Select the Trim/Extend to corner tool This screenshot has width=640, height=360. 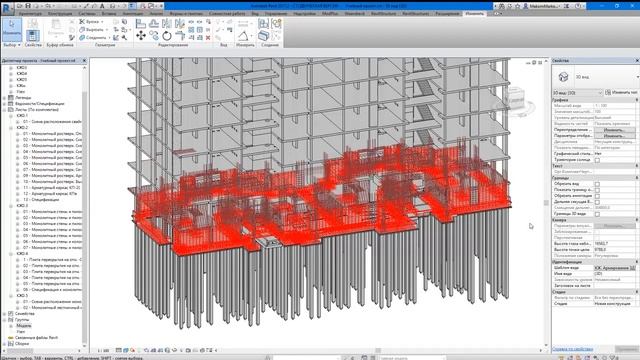[x=180, y=36]
